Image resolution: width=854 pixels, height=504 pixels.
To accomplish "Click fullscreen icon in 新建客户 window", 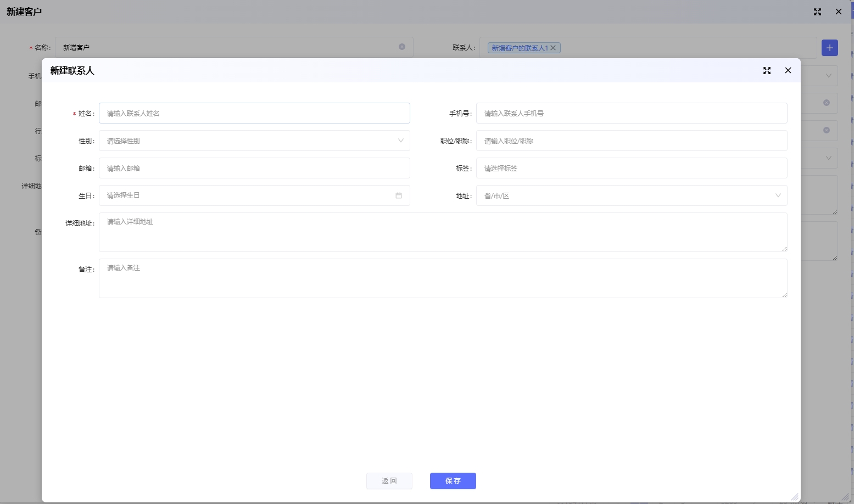I will pyautogui.click(x=817, y=12).
